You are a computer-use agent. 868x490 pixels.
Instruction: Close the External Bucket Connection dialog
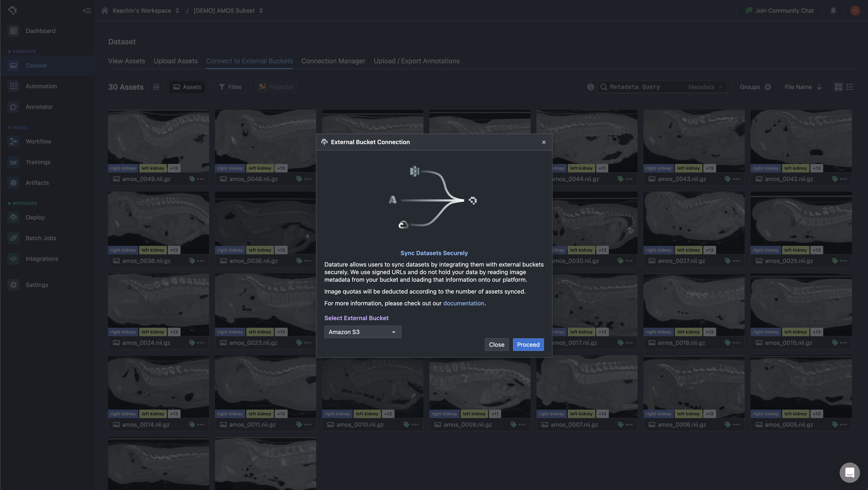coord(544,142)
